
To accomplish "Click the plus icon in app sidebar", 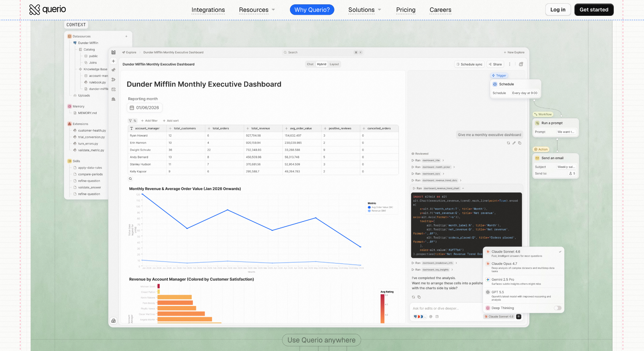I will point(113,61).
